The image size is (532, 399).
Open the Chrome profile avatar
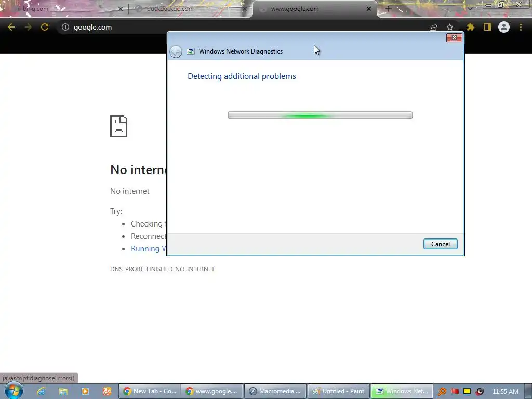click(x=504, y=27)
